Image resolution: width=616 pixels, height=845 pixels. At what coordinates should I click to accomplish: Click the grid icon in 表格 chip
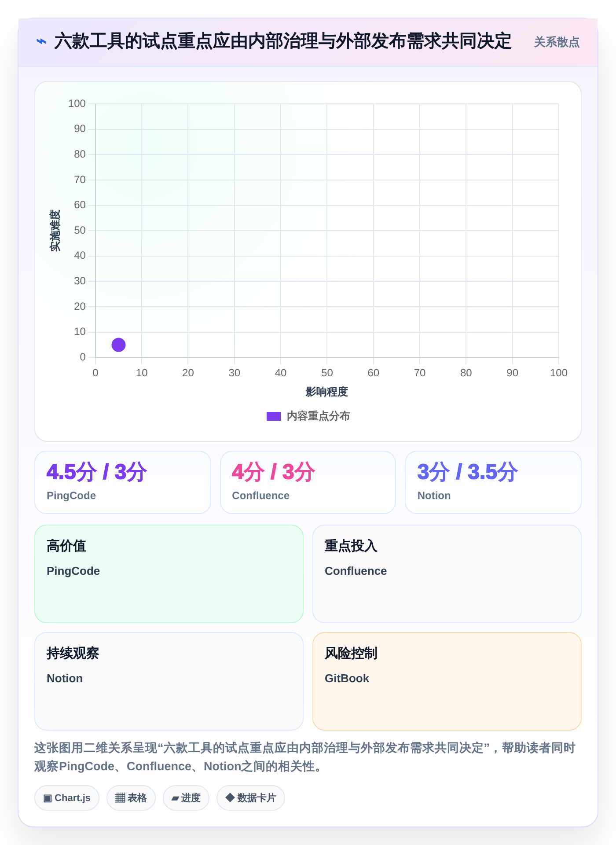point(120,798)
